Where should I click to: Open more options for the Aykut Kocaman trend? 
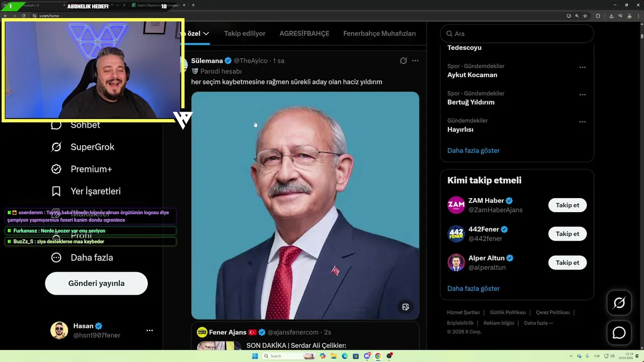(x=582, y=67)
